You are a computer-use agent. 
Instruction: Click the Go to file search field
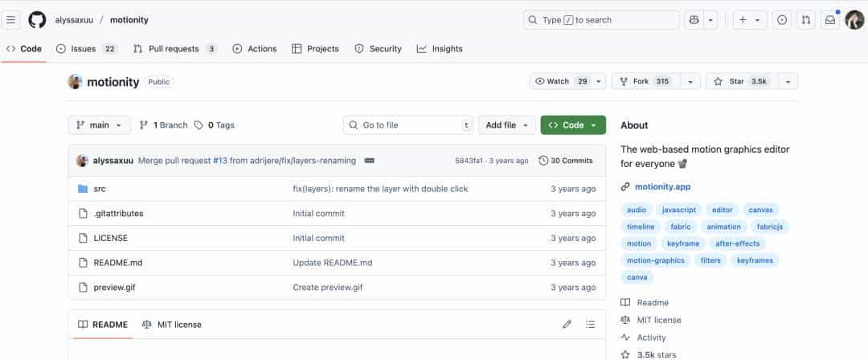[x=408, y=125]
